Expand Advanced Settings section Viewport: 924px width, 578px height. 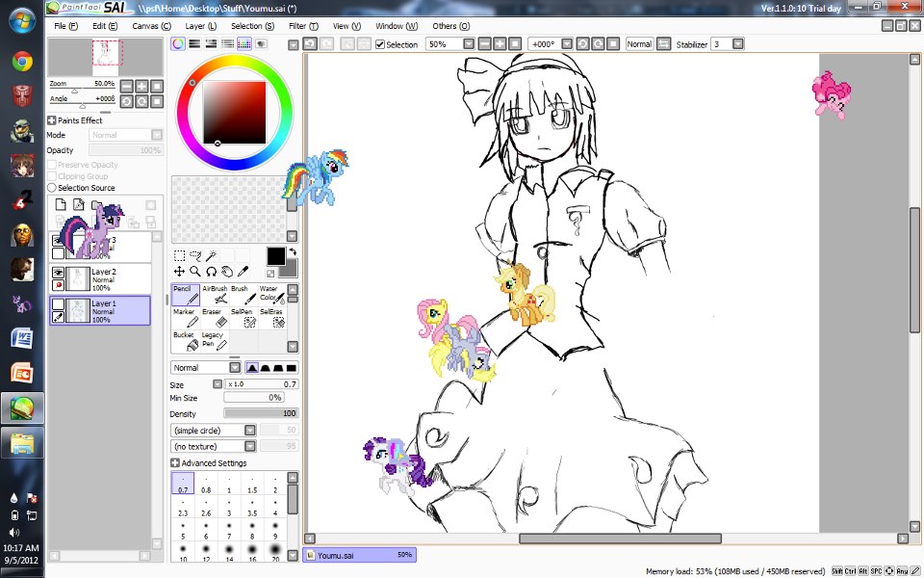pos(175,463)
